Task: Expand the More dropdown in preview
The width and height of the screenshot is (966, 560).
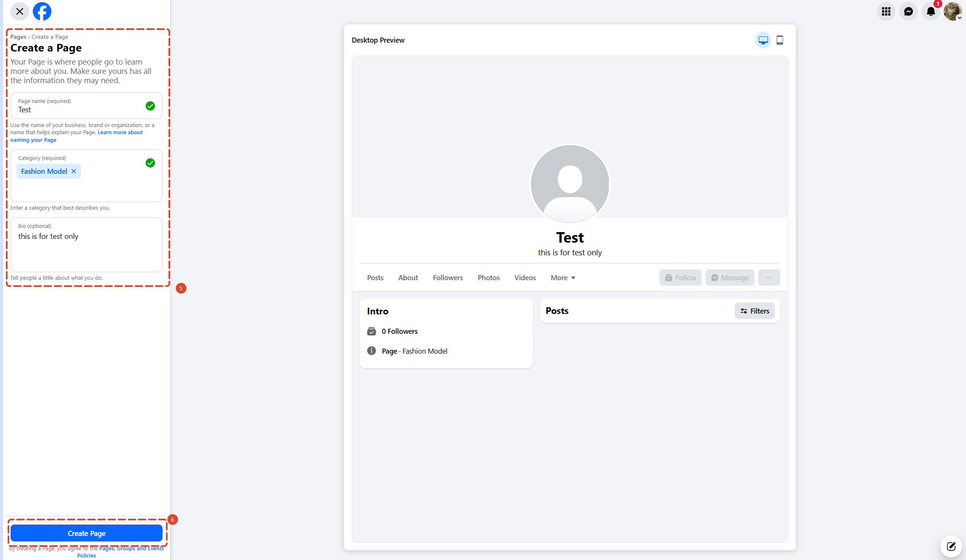Action: tap(563, 277)
